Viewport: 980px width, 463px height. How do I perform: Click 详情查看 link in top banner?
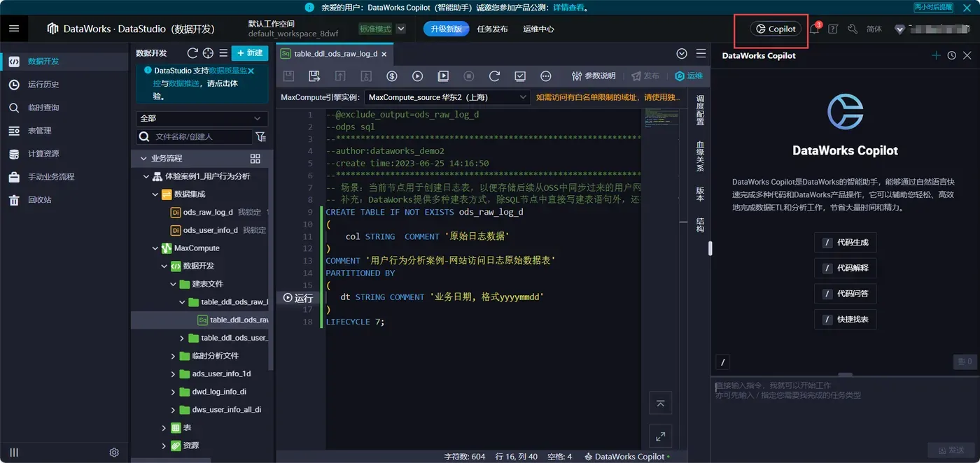[568, 8]
